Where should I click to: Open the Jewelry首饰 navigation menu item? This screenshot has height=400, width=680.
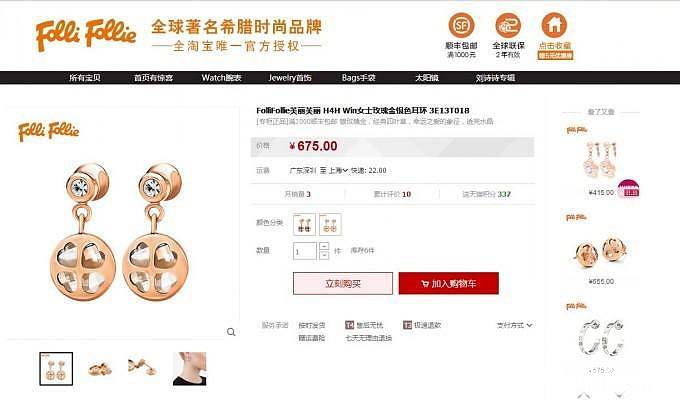[x=290, y=78]
